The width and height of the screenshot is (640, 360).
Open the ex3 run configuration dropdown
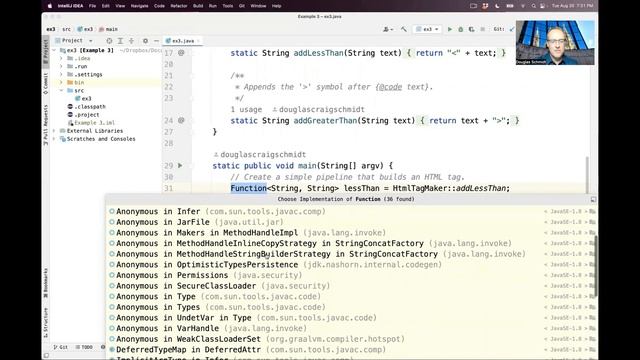pos(427,29)
